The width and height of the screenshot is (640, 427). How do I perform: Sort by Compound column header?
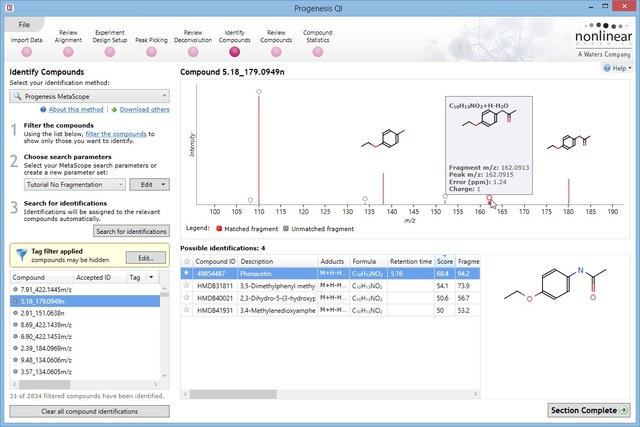coord(42,277)
